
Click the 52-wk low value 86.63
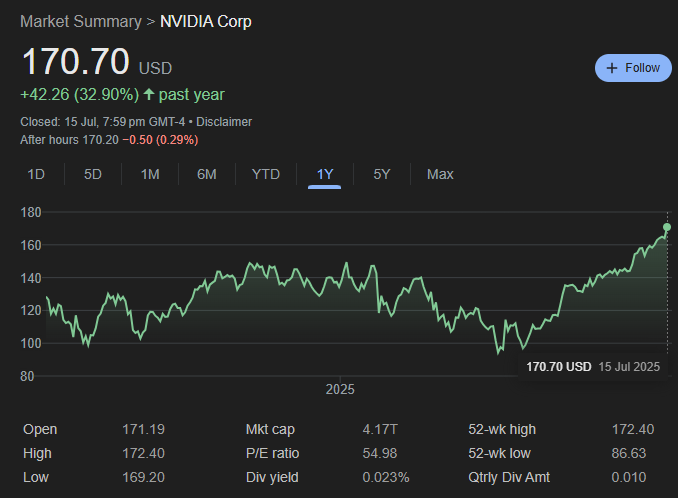pos(629,453)
